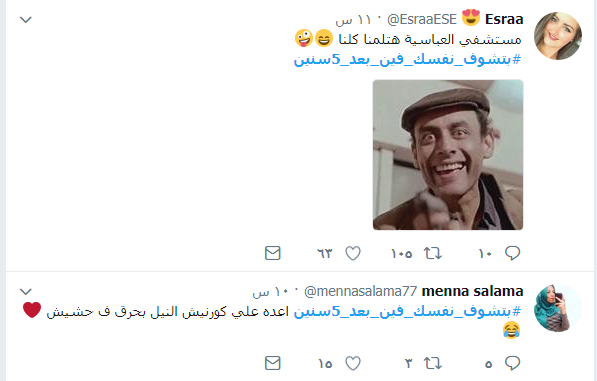Enlarge the man-with-cap image in the tweet

tap(448, 155)
